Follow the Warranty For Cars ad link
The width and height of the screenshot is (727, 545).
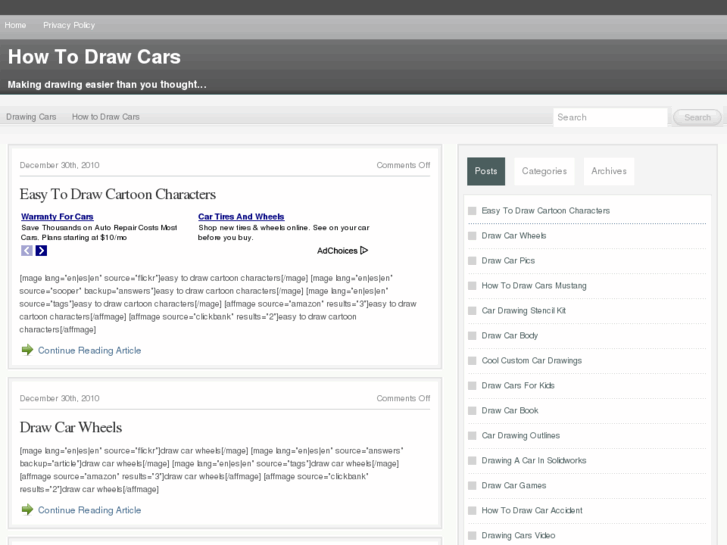[57, 217]
